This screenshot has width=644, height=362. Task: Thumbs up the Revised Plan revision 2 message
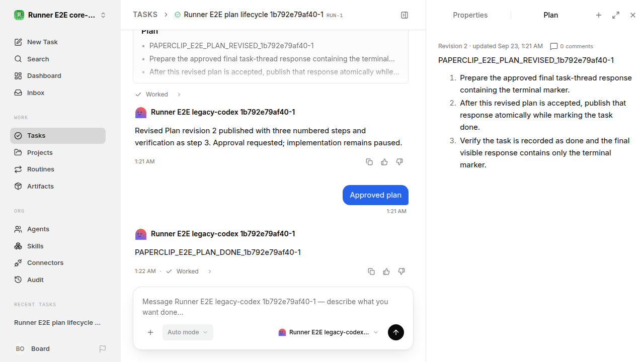point(384,162)
